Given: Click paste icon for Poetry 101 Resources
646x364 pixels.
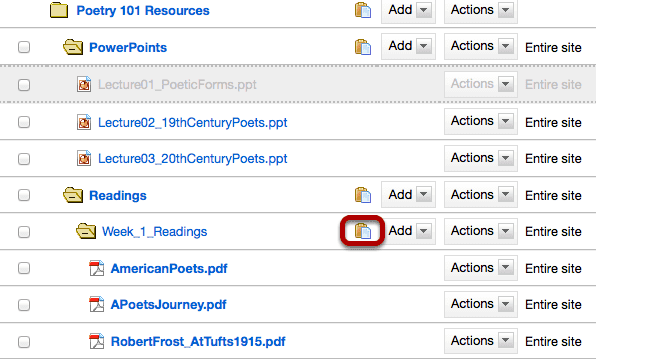Looking at the screenshot, I should [363, 10].
